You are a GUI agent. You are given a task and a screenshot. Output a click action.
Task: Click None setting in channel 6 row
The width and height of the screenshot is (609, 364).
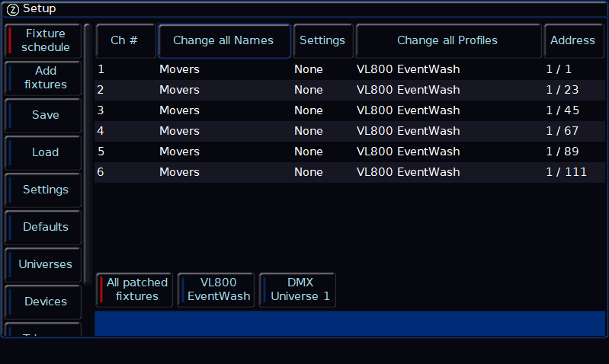[309, 172]
